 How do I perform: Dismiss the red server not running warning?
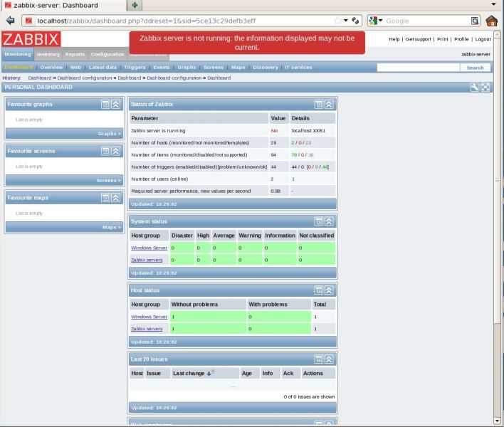click(247, 43)
